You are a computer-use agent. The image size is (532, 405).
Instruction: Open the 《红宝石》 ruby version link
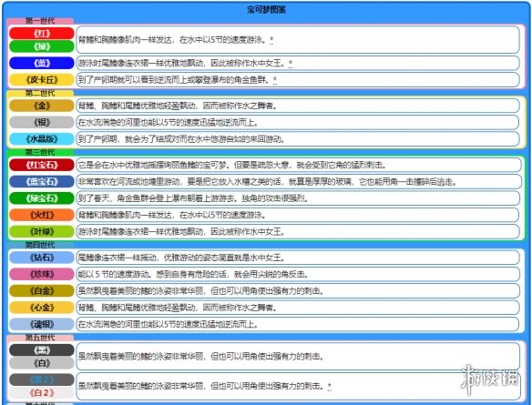pos(41,165)
